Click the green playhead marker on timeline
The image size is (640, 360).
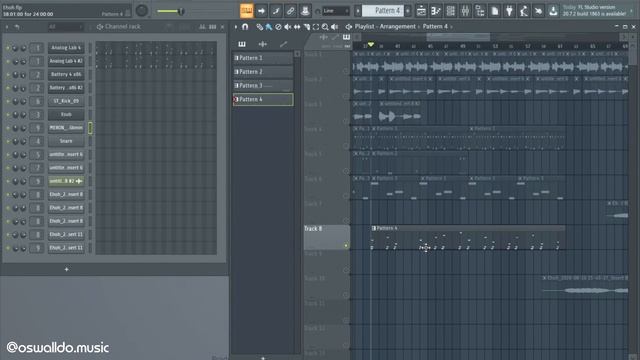(371, 44)
